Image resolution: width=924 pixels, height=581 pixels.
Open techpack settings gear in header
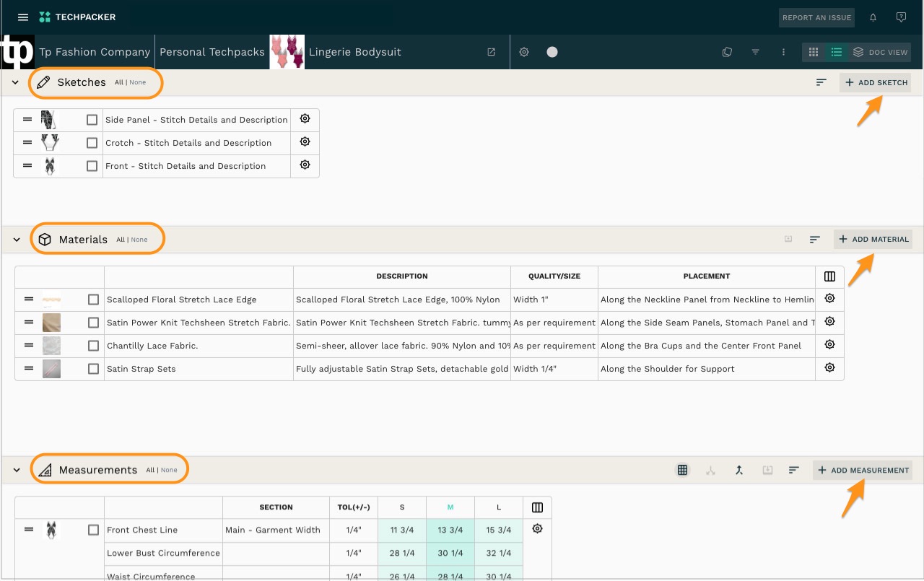[x=524, y=52]
